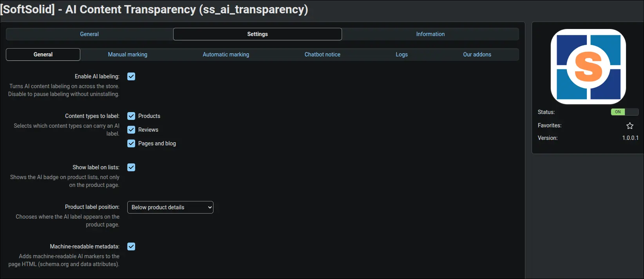Screen dimensions: 644x279
Task: Click the version number 1.0.0.1
Action: (630, 138)
